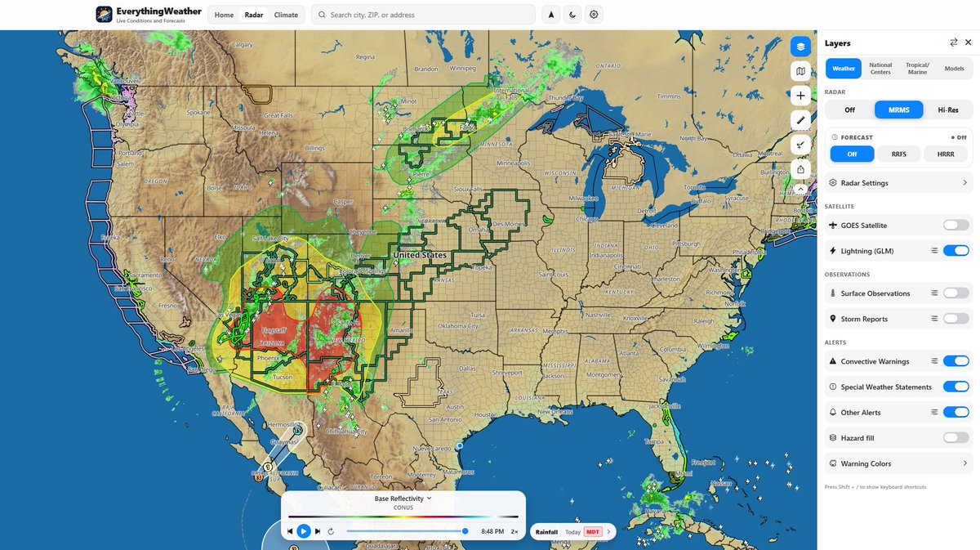Click the Rainfall label
Viewport: 980px width, 550px height.
coord(546,532)
